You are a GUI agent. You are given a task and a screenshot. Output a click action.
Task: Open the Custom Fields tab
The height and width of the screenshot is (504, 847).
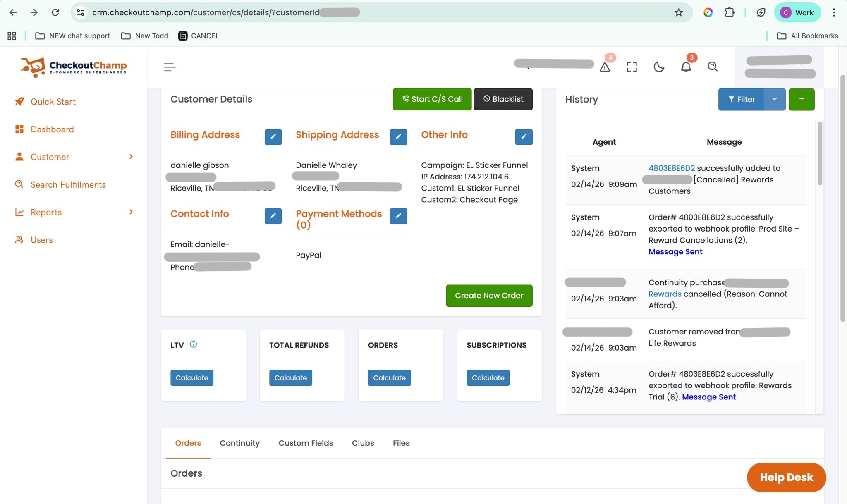point(306,443)
